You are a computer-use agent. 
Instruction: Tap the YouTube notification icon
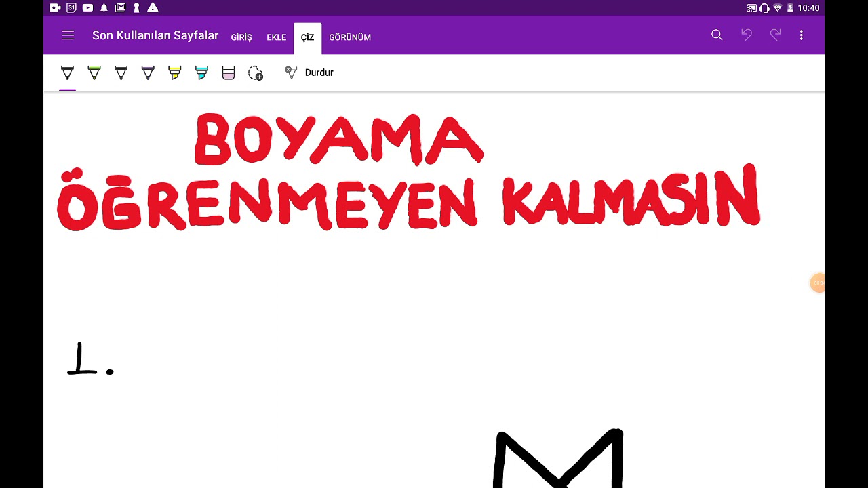pos(87,8)
